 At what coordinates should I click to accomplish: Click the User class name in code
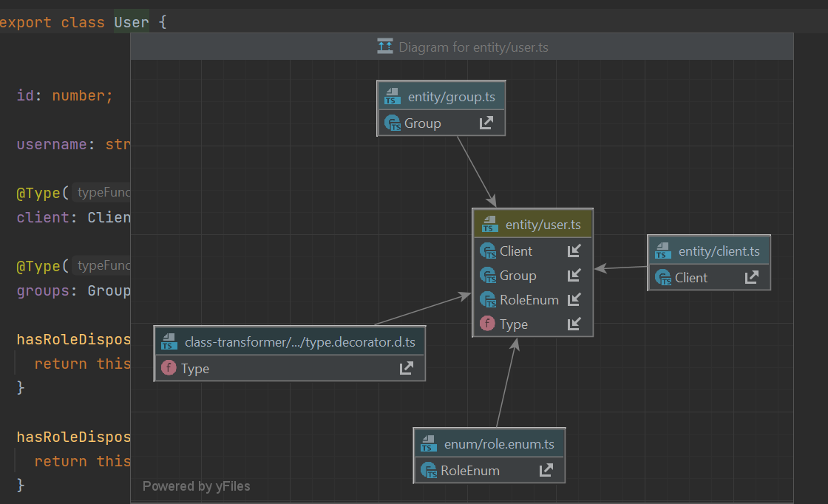pos(131,22)
